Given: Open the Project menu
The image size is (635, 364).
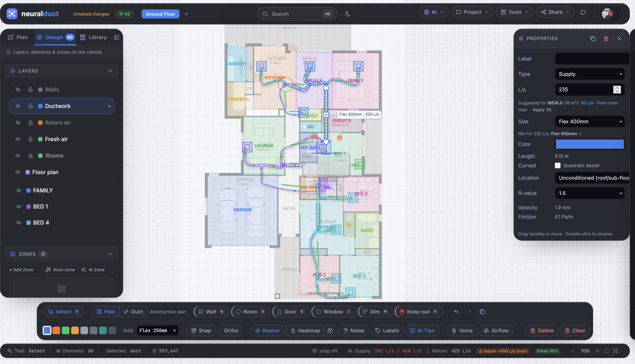Looking at the screenshot, I should [x=472, y=12].
